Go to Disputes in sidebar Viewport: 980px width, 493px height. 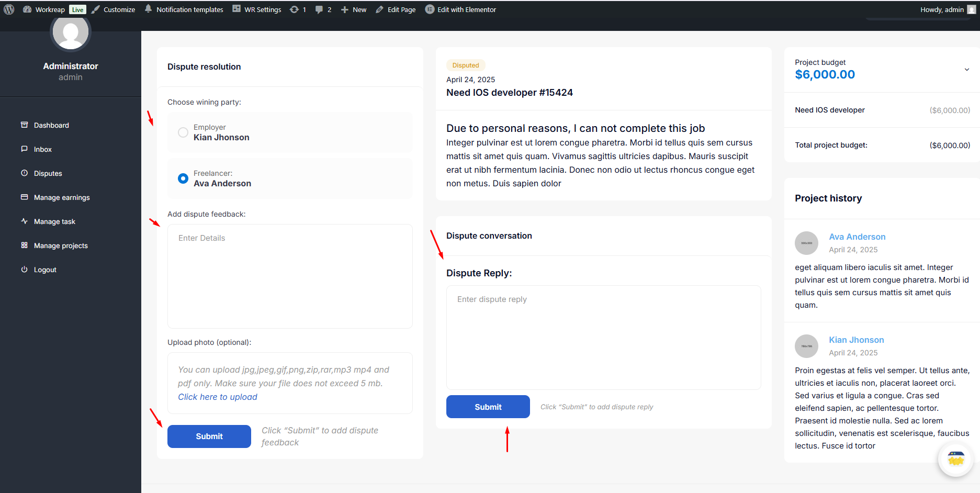click(48, 173)
